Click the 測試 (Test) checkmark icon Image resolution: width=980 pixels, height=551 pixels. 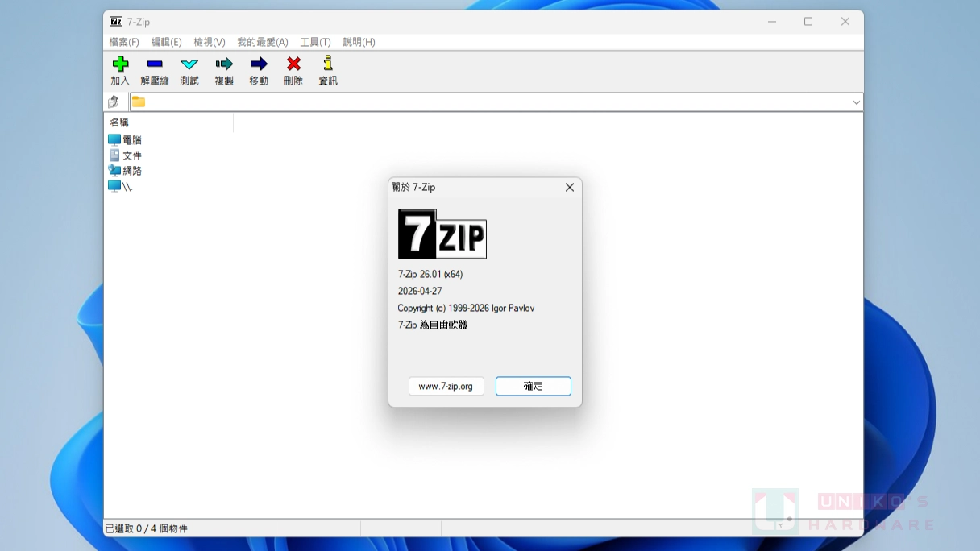[189, 64]
